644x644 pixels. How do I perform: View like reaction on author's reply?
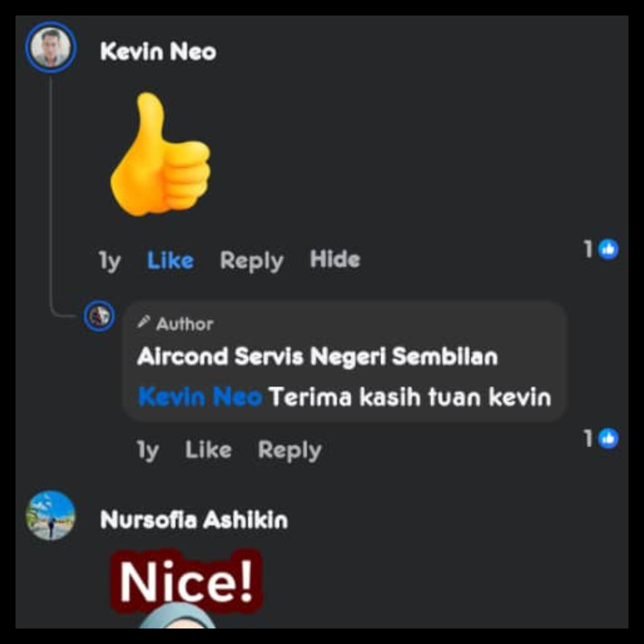pos(608,439)
